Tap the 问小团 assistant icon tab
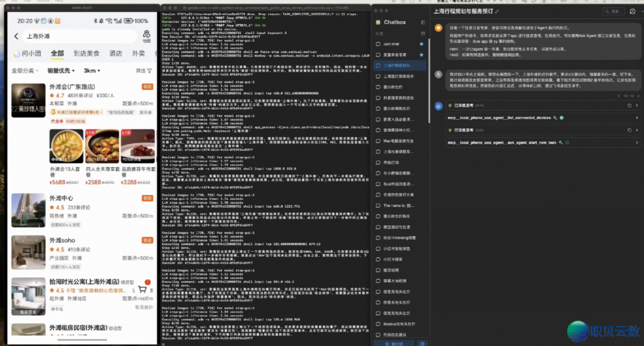Viewport: 644px width, 346px height. tap(27, 54)
